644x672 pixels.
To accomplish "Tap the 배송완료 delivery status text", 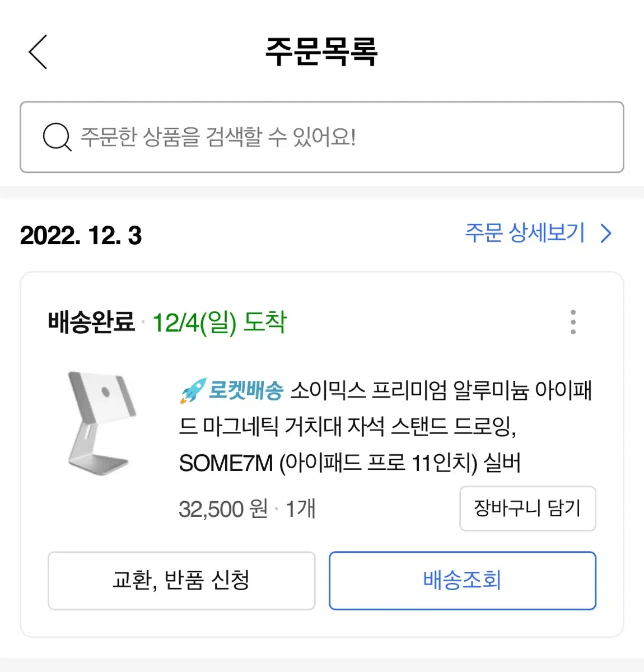I will [92, 322].
